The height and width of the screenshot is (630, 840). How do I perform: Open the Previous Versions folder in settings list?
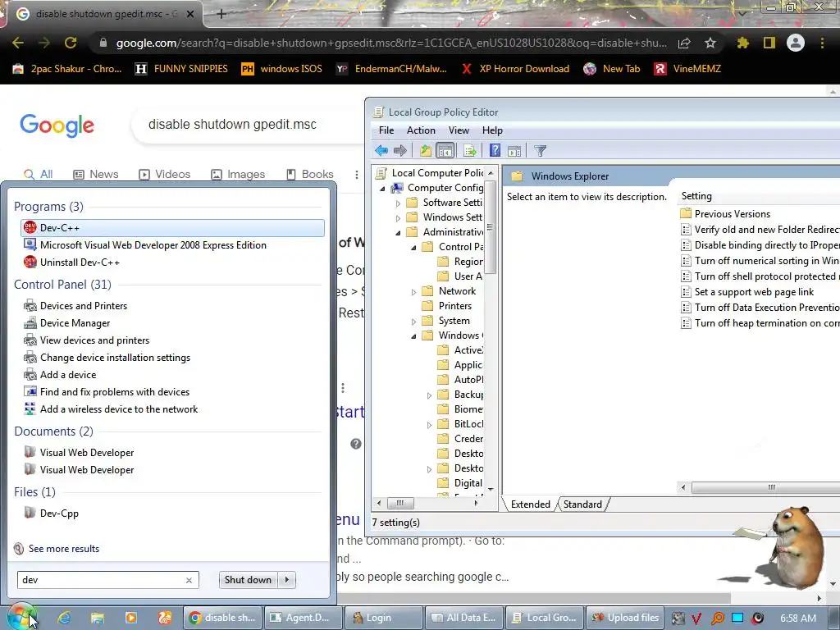point(725,214)
